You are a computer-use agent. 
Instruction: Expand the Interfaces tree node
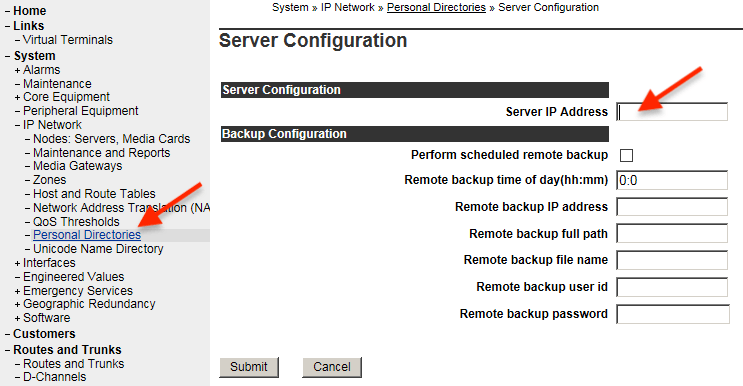click(18, 263)
